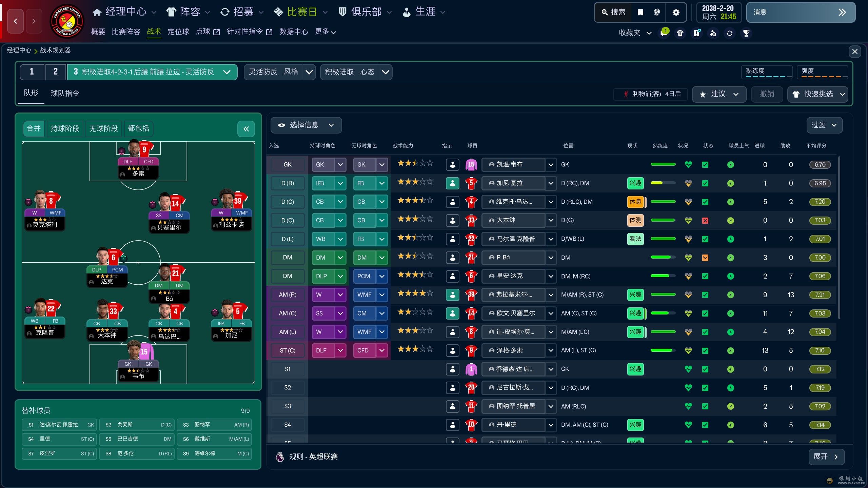
Task: Toggle status checkbox for 加尼·基拉
Action: point(705,183)
